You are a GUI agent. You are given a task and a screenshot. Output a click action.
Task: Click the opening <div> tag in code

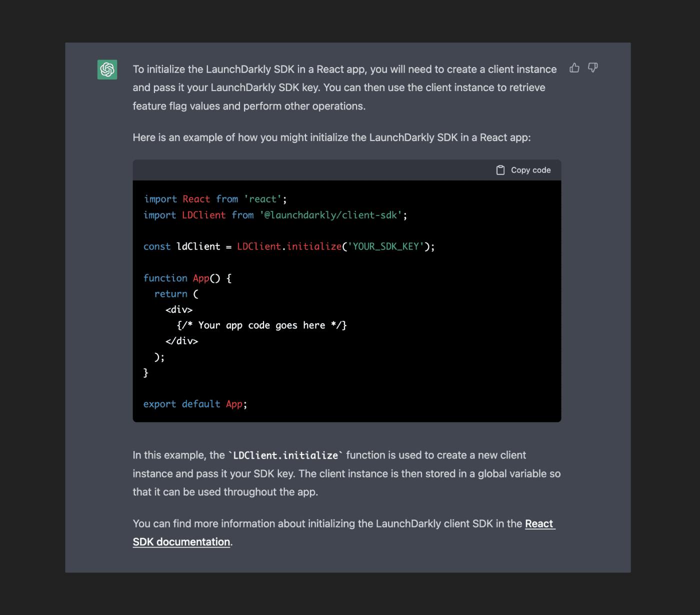[179, 310]
